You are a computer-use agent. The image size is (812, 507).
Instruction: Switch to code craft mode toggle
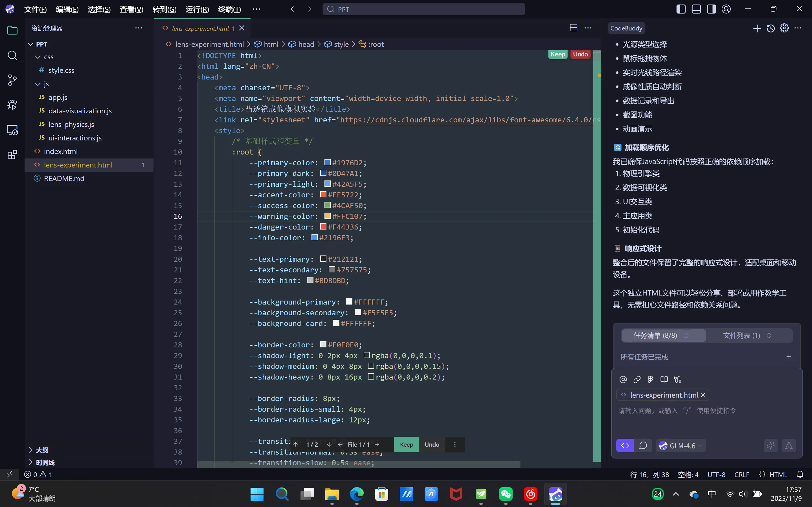[625, 446]
